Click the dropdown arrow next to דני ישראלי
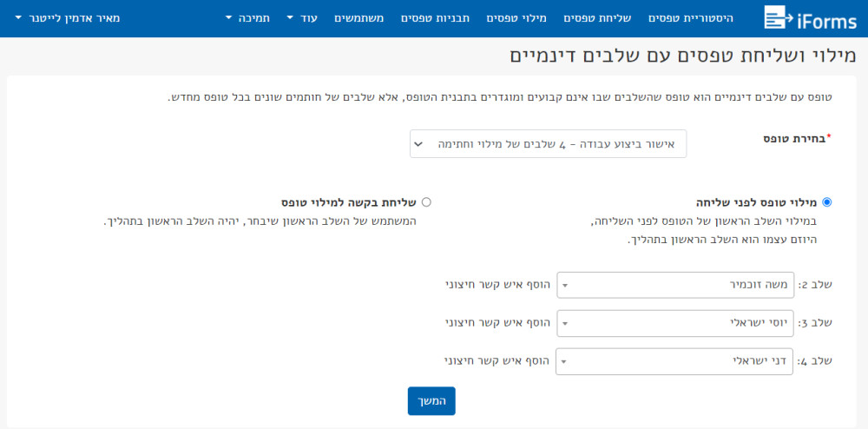Viewport: 868px width, 429px height. tap(564, 362)
